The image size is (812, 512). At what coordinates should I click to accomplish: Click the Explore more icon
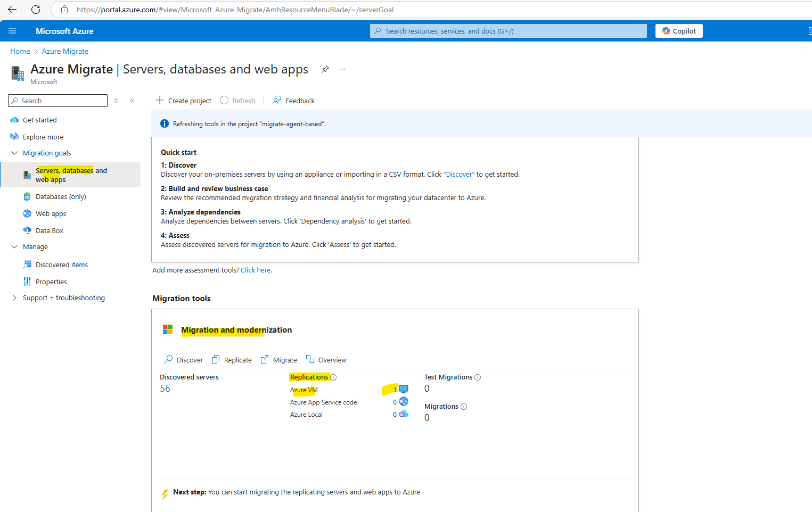[14, 137]
